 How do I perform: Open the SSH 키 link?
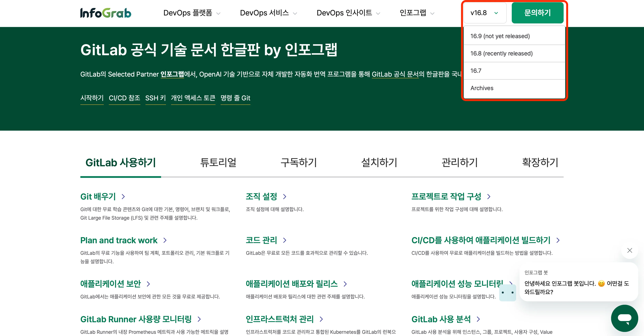[155, 98]
